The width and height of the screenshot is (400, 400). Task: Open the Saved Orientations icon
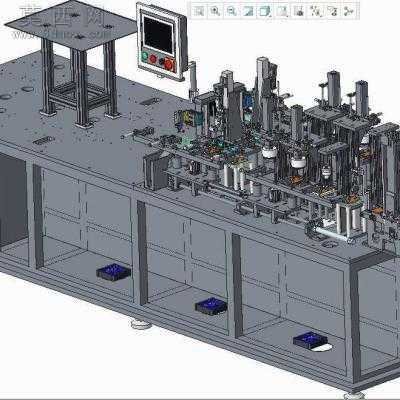(282, 11)
